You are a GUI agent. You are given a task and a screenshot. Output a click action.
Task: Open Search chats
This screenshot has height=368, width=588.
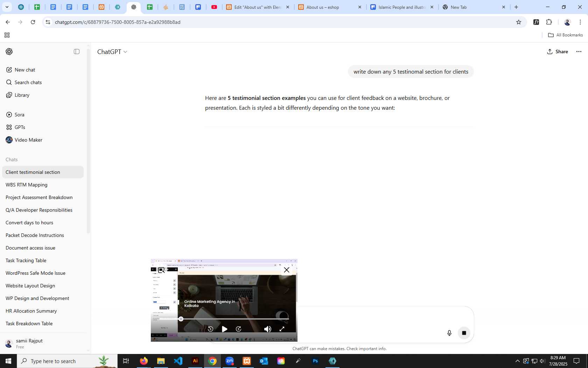[x=43, y=82]
